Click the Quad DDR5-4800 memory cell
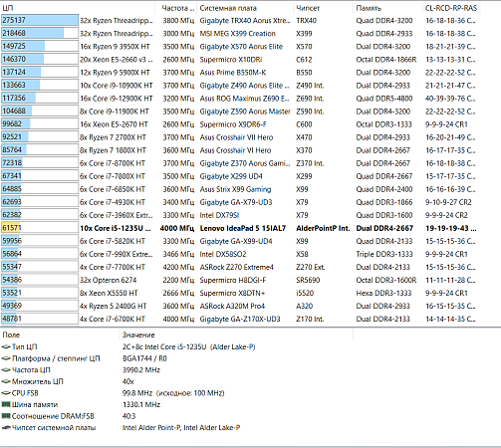The image size is (501, 448). [x=384, y=99]
